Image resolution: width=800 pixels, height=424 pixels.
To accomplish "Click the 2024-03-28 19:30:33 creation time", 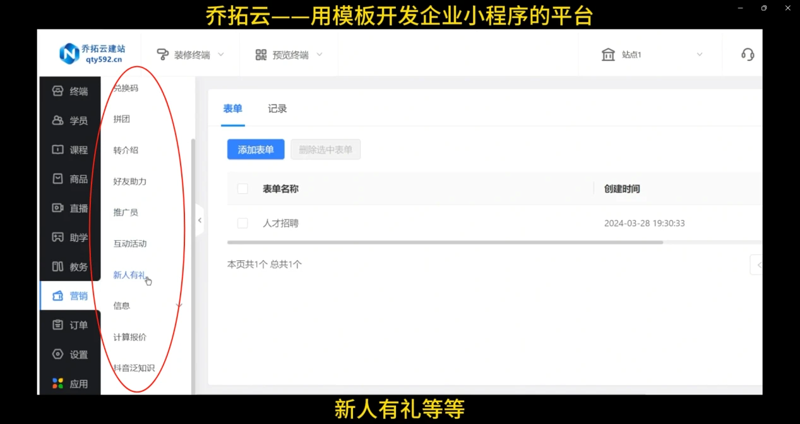I will (644, 223).
